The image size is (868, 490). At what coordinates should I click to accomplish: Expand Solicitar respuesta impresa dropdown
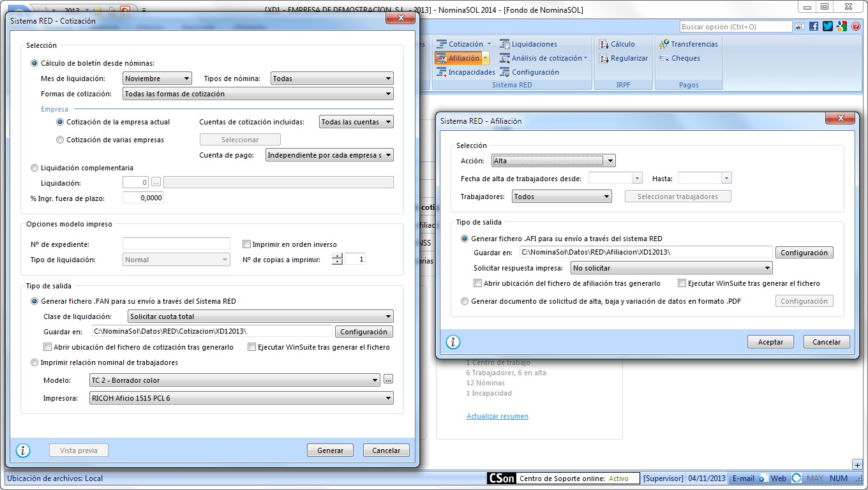(x=671, y=268)
